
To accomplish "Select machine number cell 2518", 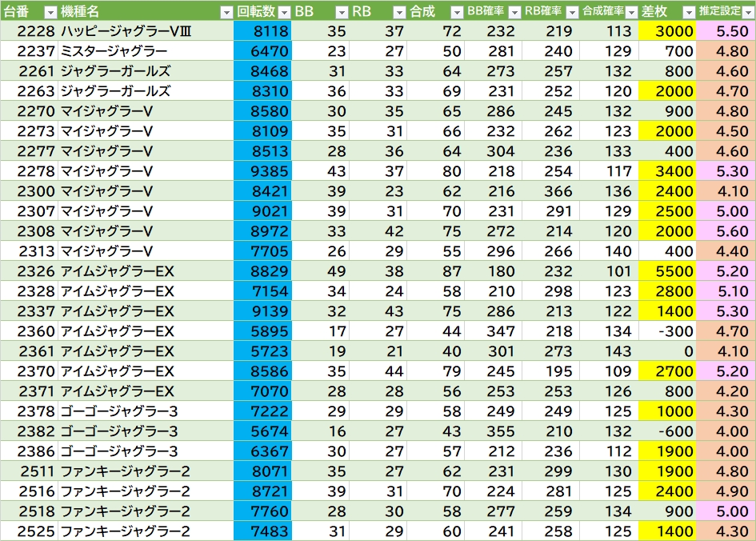I will [x=29, y=511].
